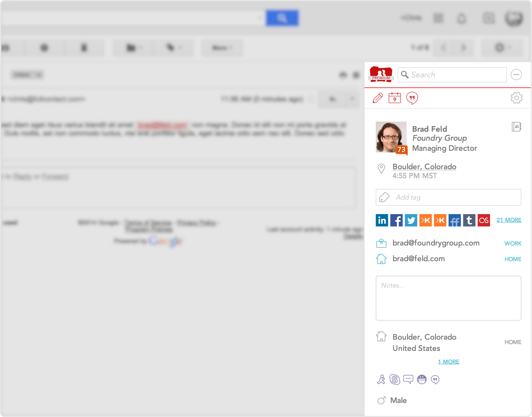This screenshot has height=417, width=532.
Task: Click the AIM running-man icon
Action: (382, 380)
